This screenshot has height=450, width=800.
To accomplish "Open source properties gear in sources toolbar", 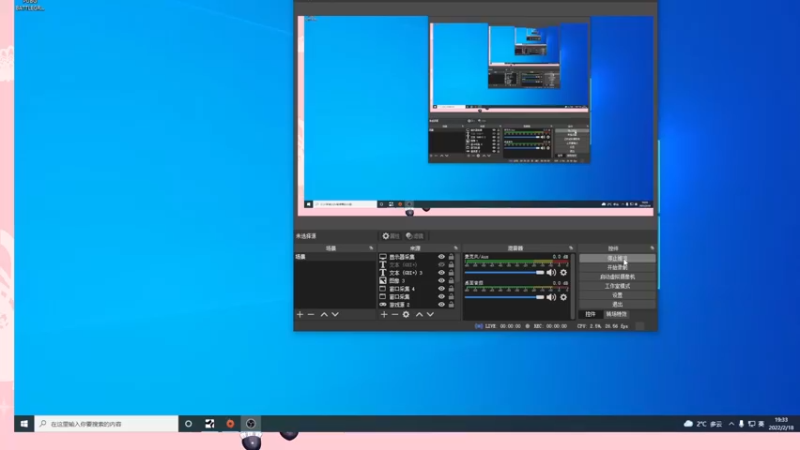I will click(x=406, y=315).
